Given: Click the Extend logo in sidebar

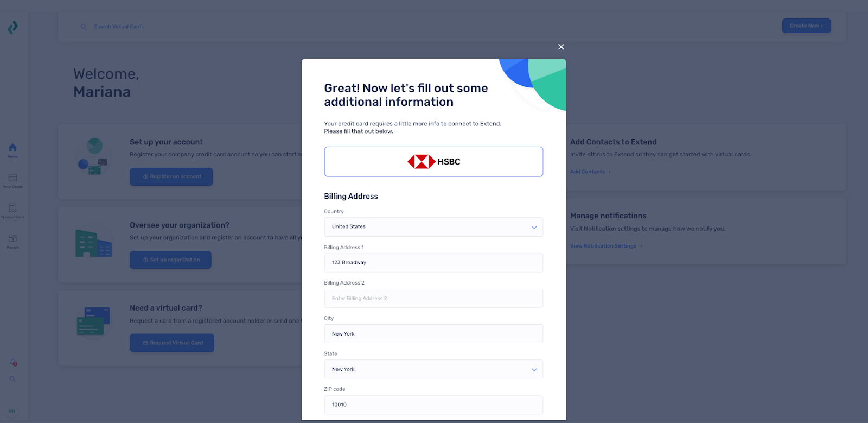Looking at the screenshot, I should (x=12, y=27).
